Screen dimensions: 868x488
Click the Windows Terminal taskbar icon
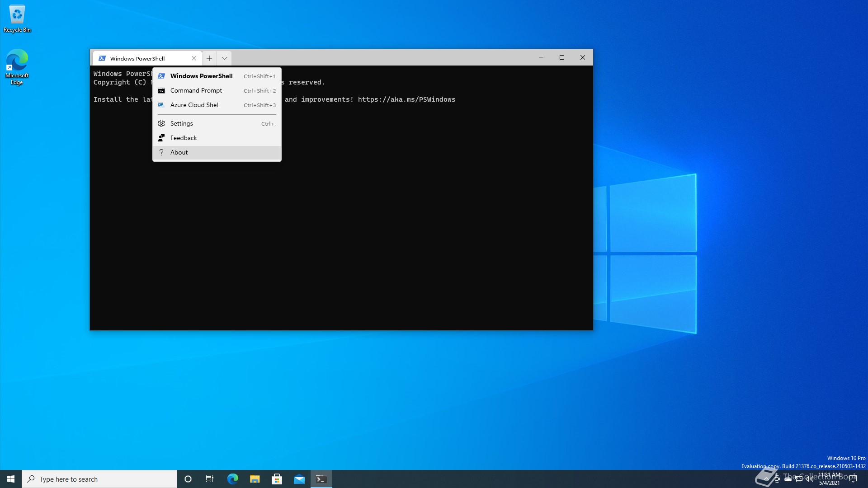[x=321, y=479]
